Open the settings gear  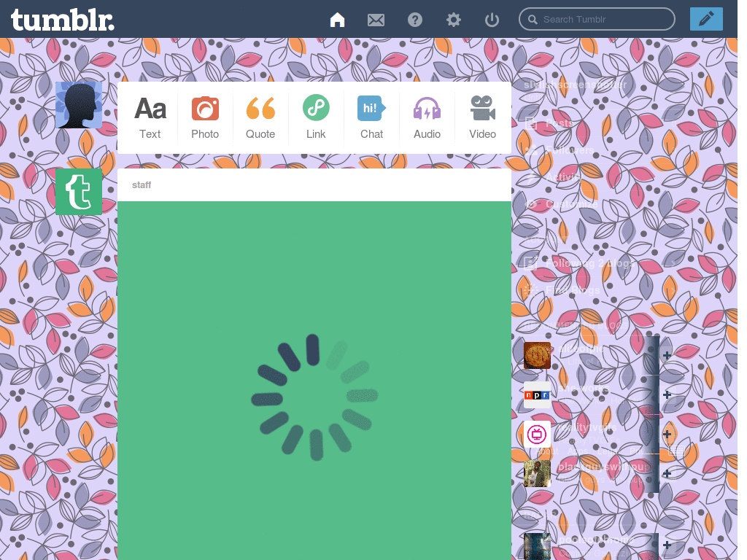[453, 20]
